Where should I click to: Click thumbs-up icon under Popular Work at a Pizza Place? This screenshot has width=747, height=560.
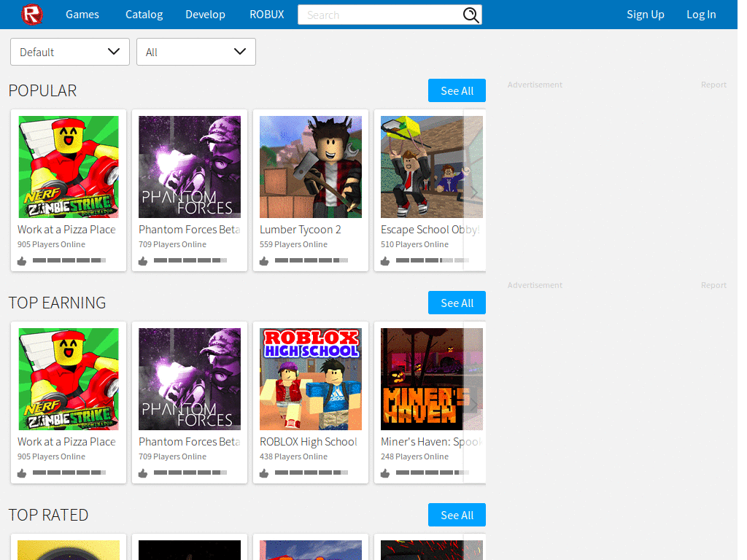click(x=22, y=261)
